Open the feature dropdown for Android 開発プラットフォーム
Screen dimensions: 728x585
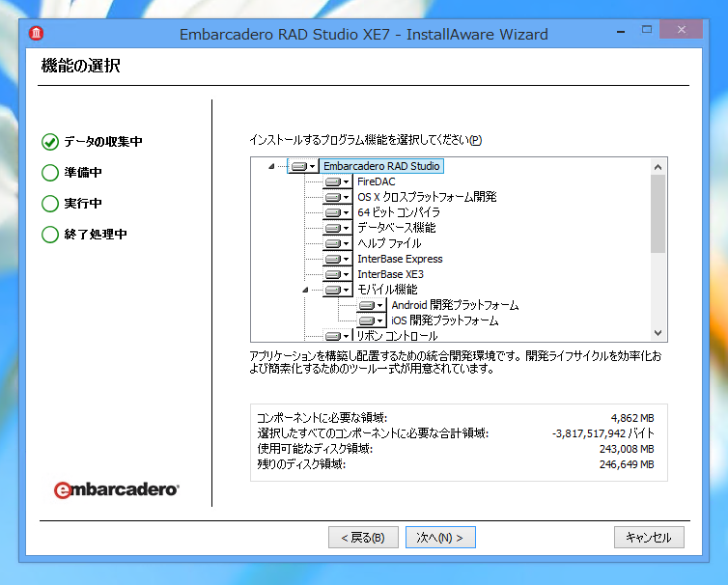371,305
